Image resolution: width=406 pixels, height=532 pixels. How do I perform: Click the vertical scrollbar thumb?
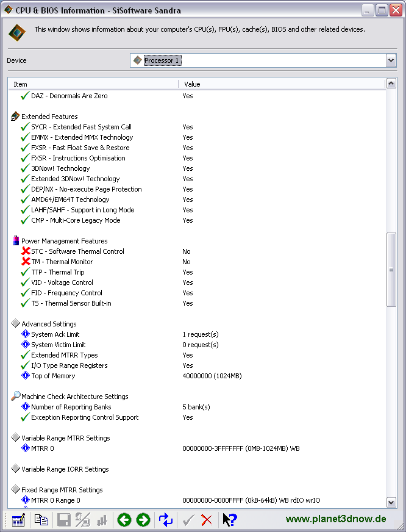click(391, 270)
